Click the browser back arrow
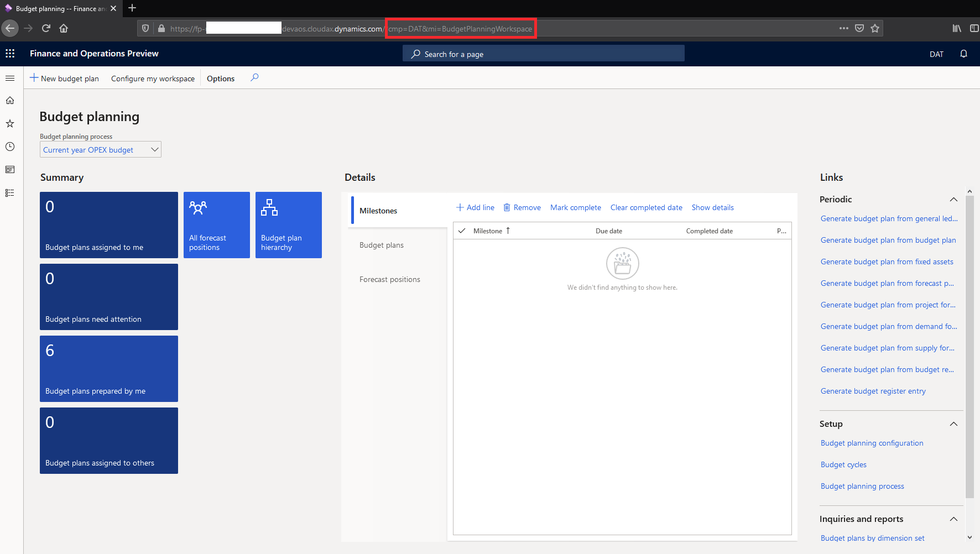 click(x=10, y=28)
